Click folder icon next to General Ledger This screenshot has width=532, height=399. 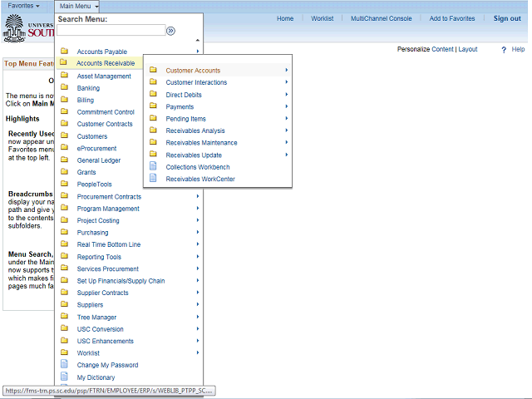point(65,160)
